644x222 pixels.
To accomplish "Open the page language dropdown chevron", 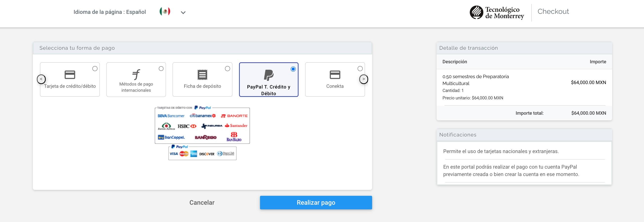I will [x=183, y=13].
